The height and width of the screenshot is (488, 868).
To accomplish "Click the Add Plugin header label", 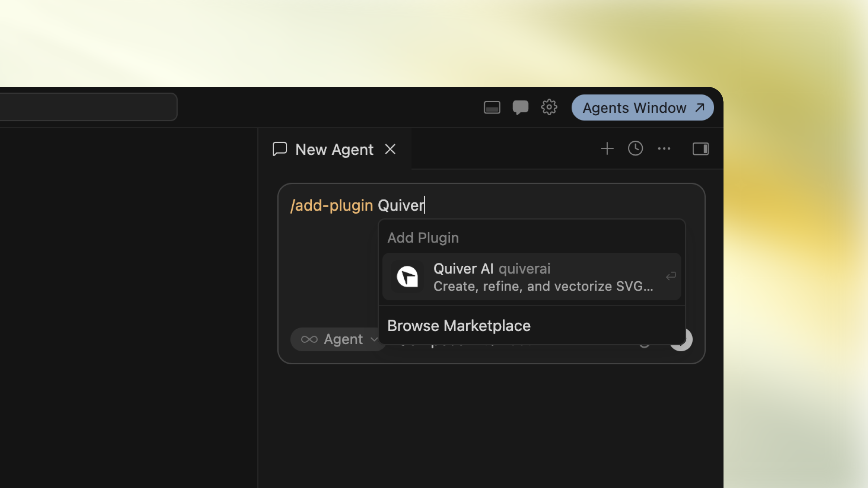I will point(423,238).
